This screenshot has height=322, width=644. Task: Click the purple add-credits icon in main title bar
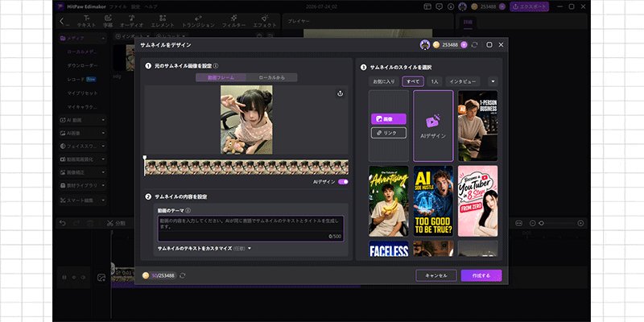[502, 6]
